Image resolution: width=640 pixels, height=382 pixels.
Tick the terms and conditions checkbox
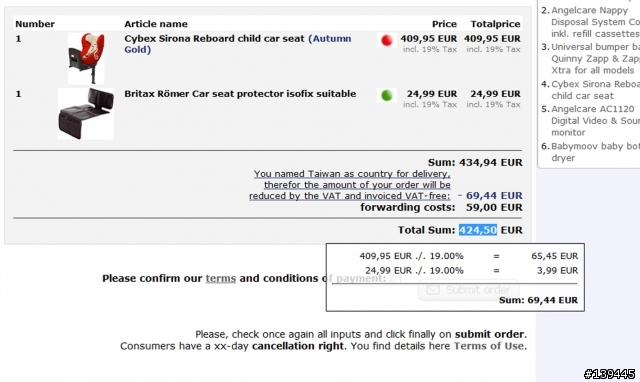396,278
